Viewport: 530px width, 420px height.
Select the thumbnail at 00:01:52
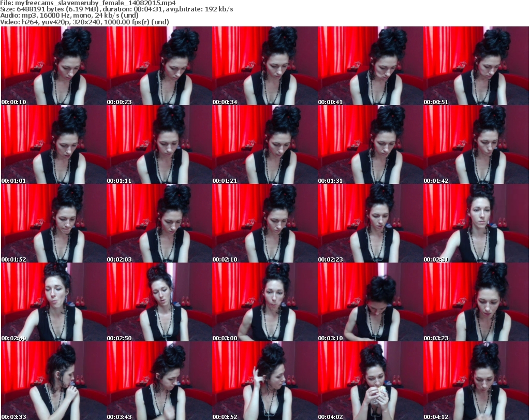pos(54,223)
